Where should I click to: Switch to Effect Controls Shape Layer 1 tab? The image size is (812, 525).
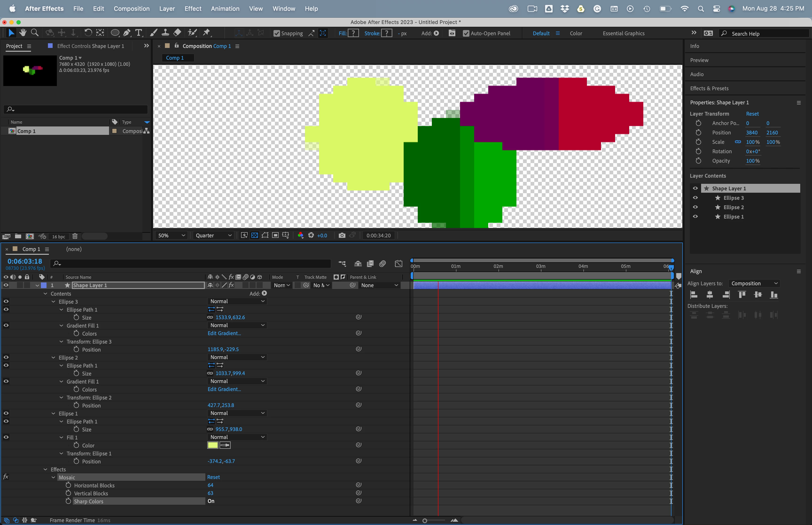[90, 46]
